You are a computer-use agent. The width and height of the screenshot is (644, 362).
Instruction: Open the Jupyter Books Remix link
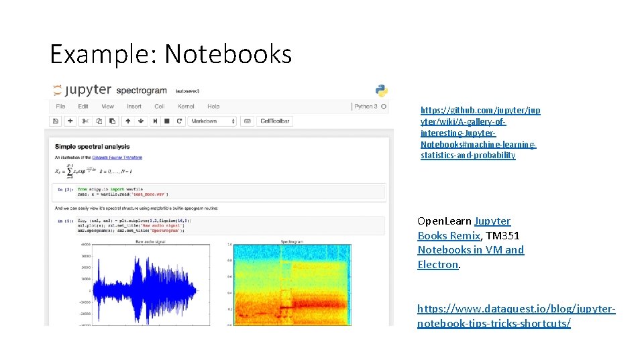[464, 228]
